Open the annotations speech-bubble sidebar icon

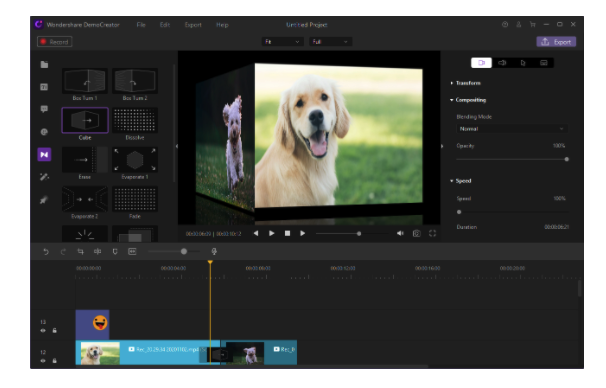(44, 109)
